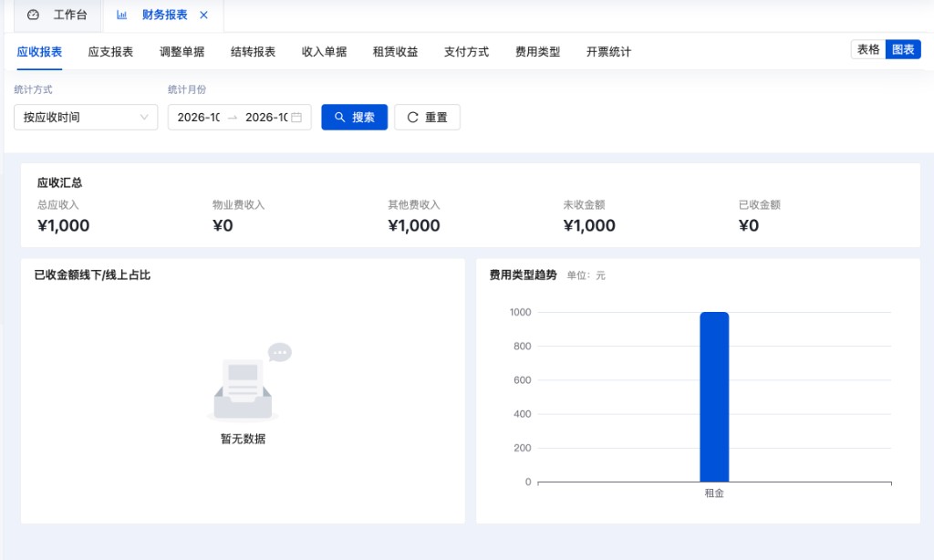
Task: Go to the 调整单据 tab
Action: click(182, 52)
